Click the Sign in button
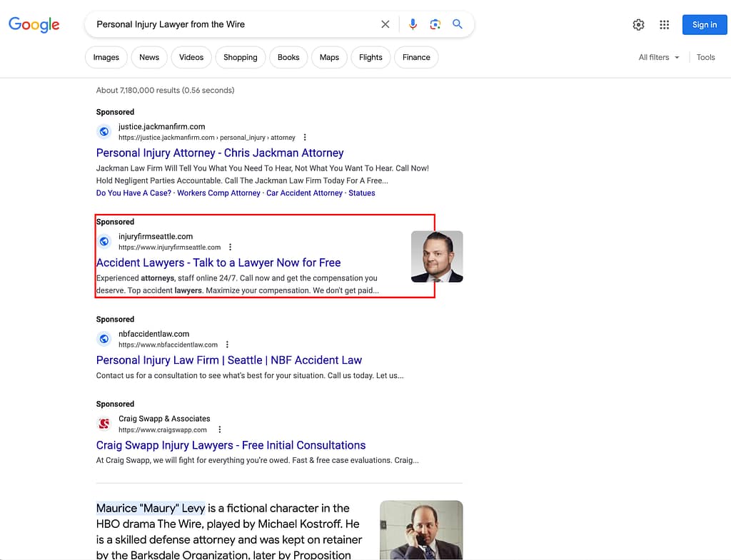Image resolution: width=731 pixels, height=560 pixels. tap(705, 25)
